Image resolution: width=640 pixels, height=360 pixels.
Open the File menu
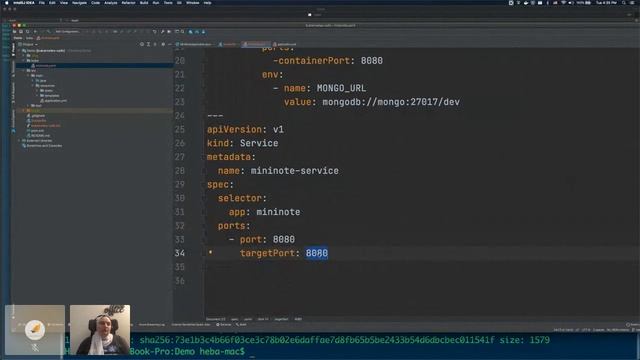click(x=42, y=3)
